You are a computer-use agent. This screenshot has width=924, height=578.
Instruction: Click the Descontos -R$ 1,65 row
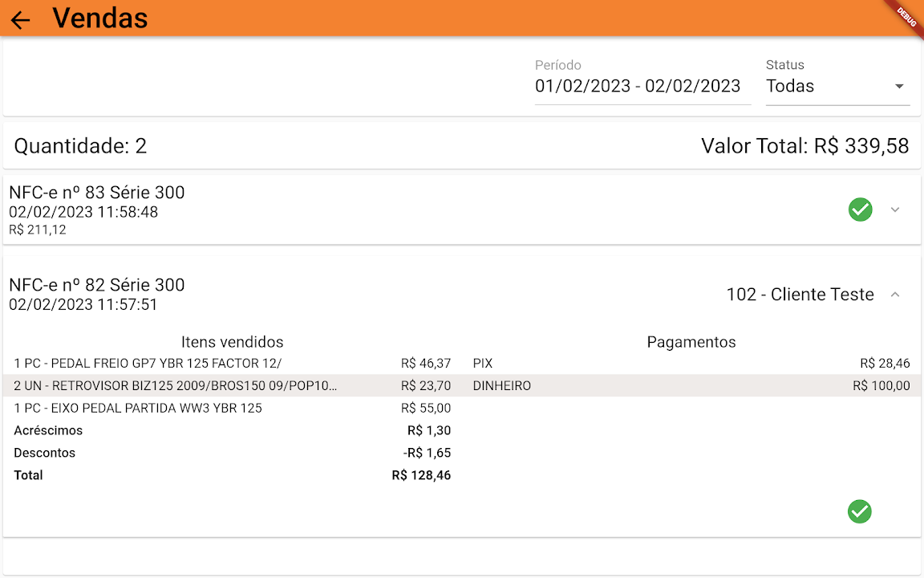[232, 453]
